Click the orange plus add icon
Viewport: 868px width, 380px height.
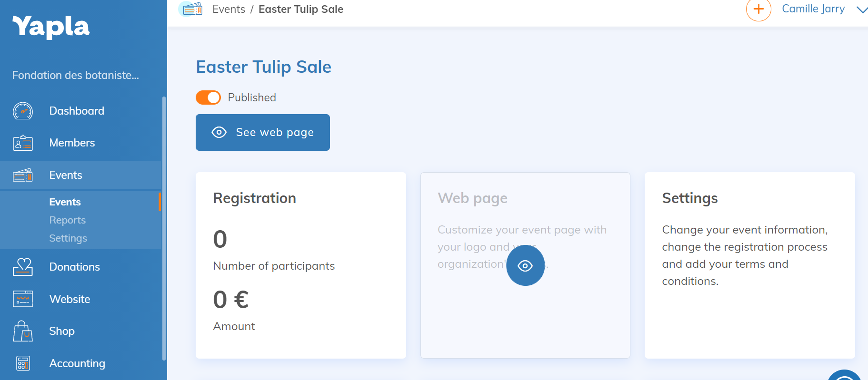point(758,9)
